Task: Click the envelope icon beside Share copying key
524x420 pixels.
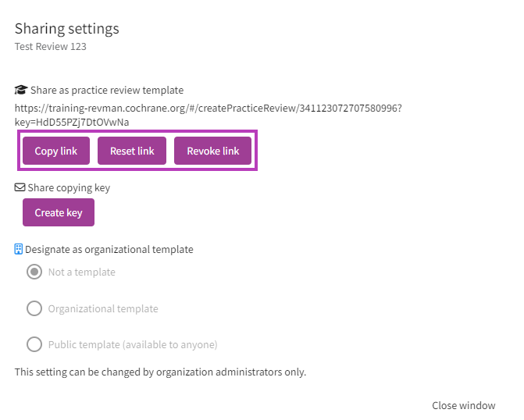Action: pos(20,188)
